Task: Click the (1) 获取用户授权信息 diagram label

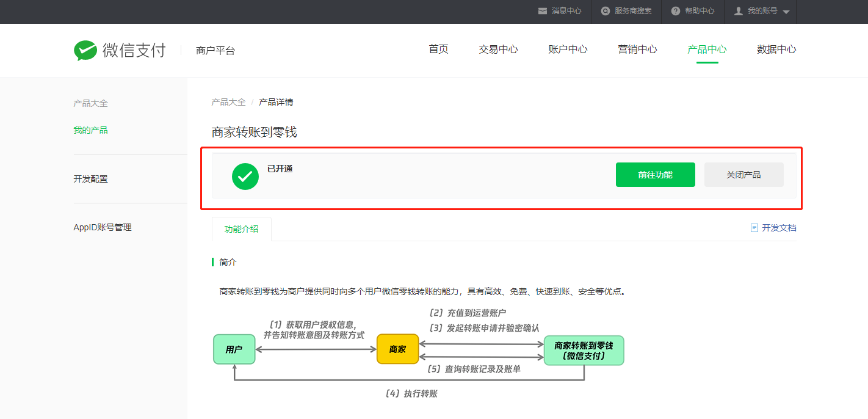Action: coord(314,330)
